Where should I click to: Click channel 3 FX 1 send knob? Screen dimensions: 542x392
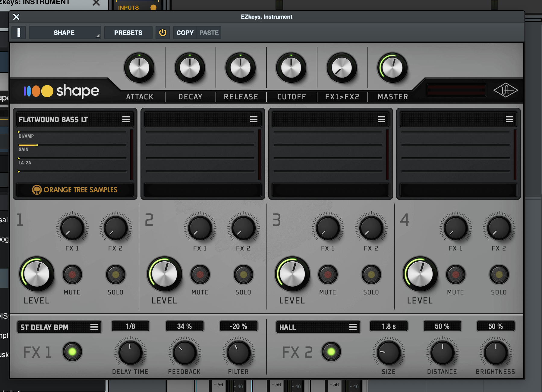pos(328,228)
